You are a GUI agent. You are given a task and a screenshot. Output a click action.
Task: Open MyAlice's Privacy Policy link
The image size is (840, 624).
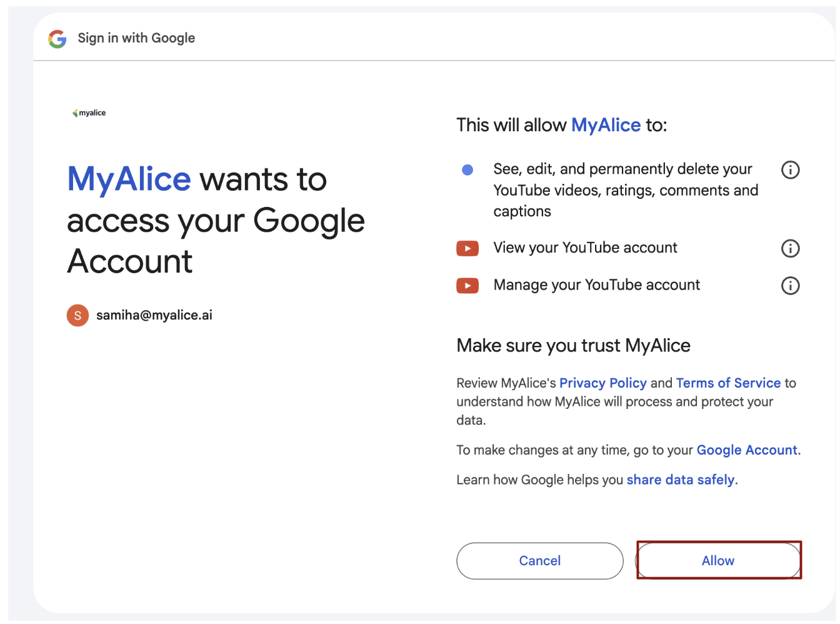coord(603,383)
